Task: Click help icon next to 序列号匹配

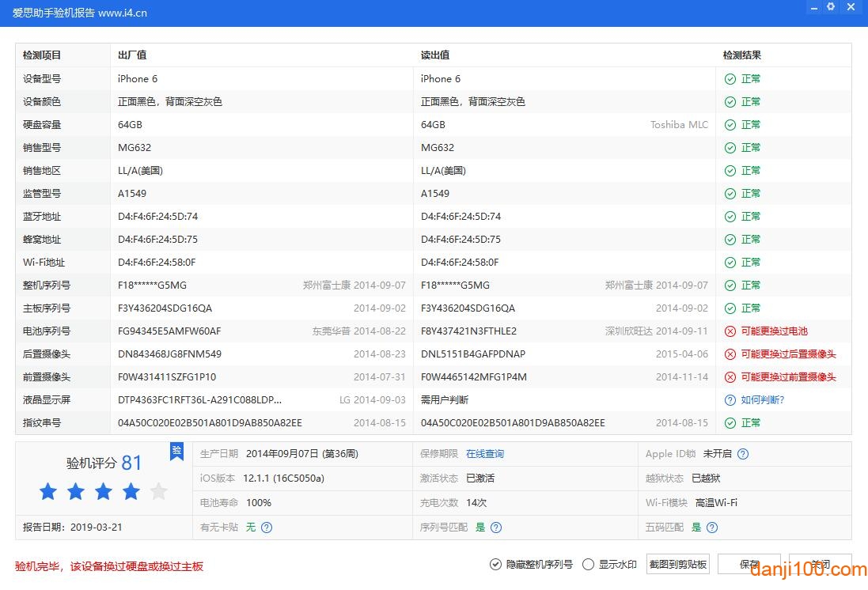Action: pyautogui.click(x=496, y=528)
